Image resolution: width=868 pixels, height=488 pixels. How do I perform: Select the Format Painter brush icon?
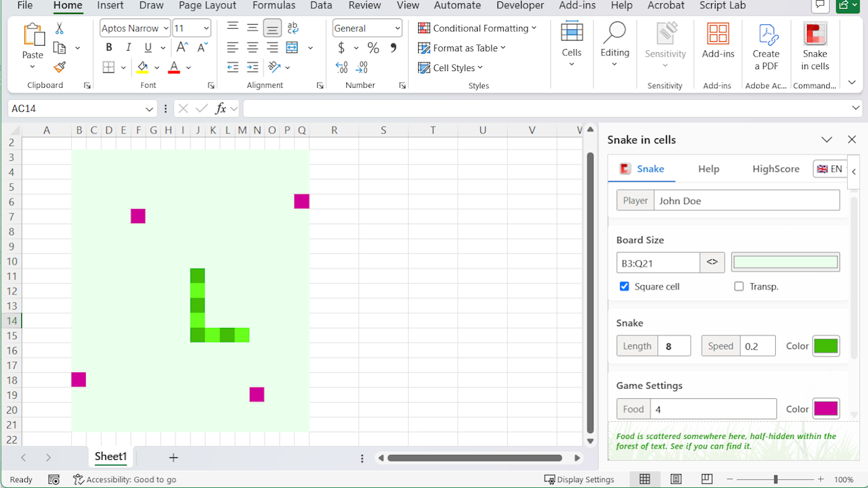click(60, 67)
